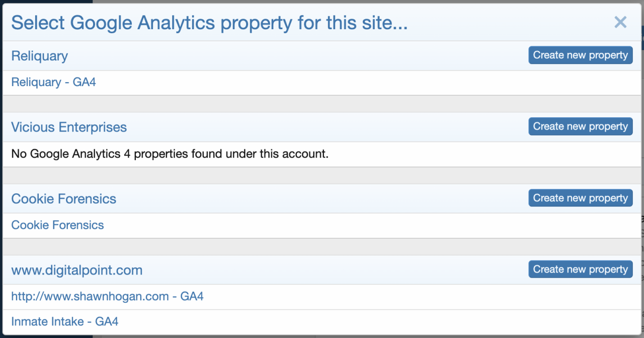Click the dialog title text
Screen dimensions: 644x338
pos(209,23)
